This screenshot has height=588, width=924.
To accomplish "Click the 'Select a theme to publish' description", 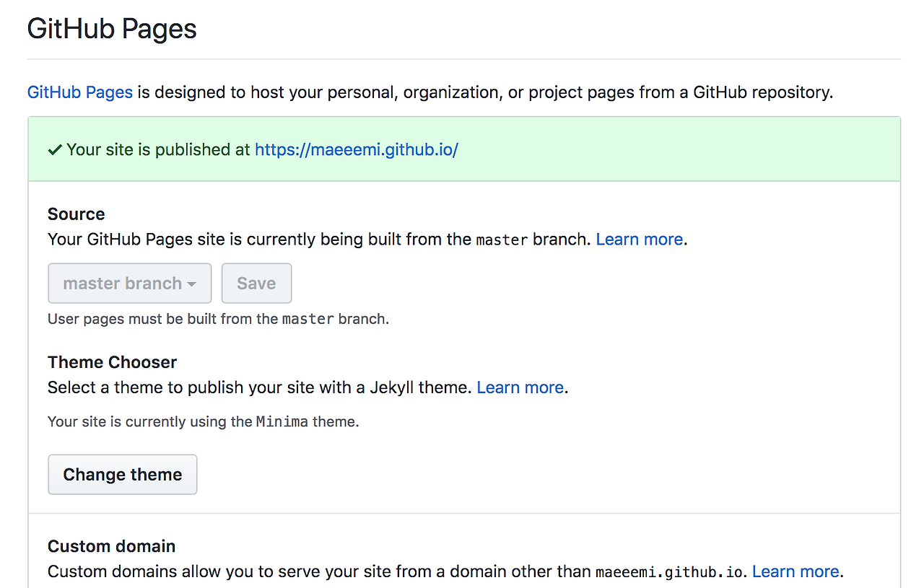I will pos(260,387).
